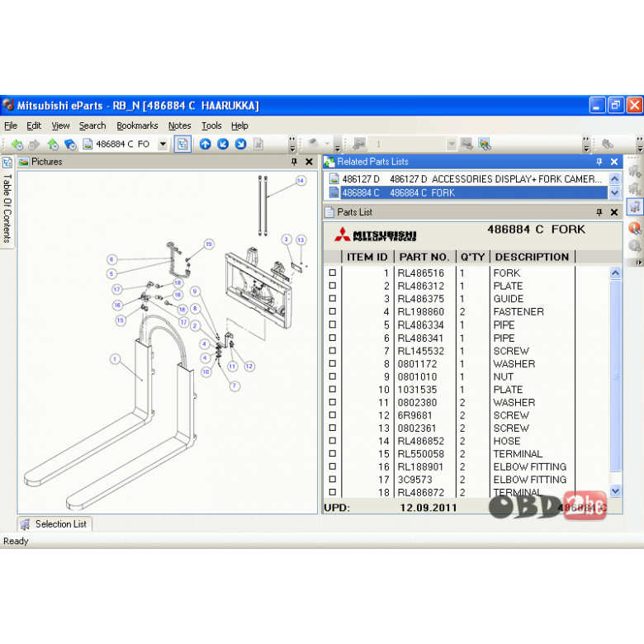Click the document icon next to 486884 C FO
This screenshot has width=644, height=644.
pyautogui.click(x=88, y=144)
